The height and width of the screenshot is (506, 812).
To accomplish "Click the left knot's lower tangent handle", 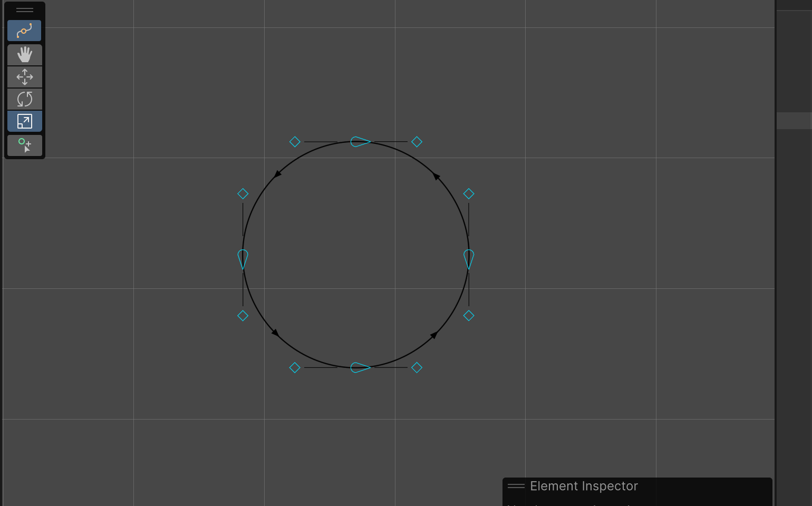I will (x=243, y=316).
